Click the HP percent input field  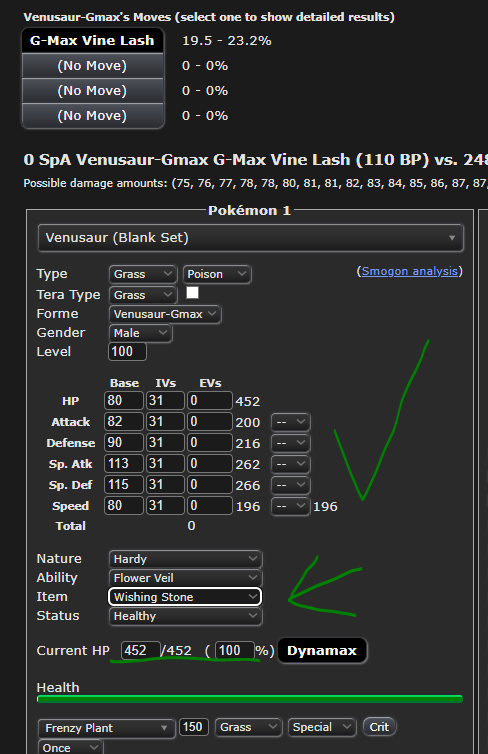[235, 651]
